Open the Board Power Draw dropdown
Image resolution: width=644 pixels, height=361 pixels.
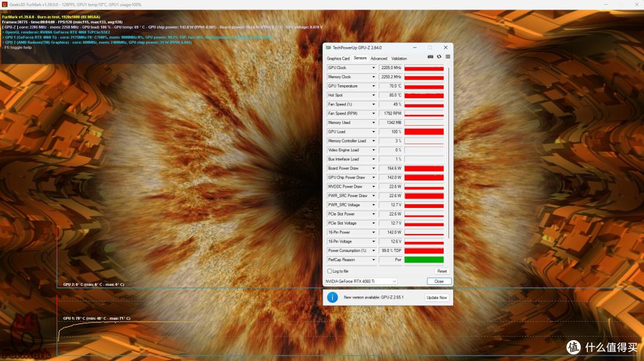point(373,168)
